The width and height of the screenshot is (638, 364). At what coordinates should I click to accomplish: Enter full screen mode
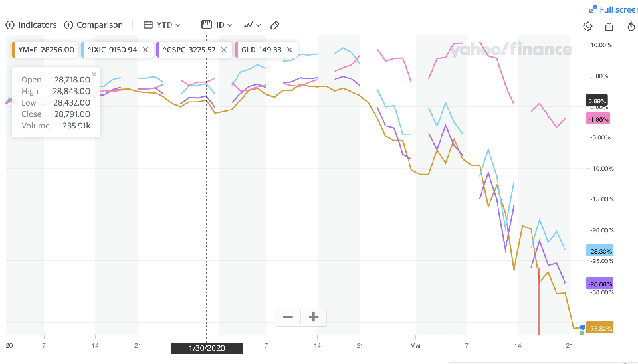coord(613,9)
